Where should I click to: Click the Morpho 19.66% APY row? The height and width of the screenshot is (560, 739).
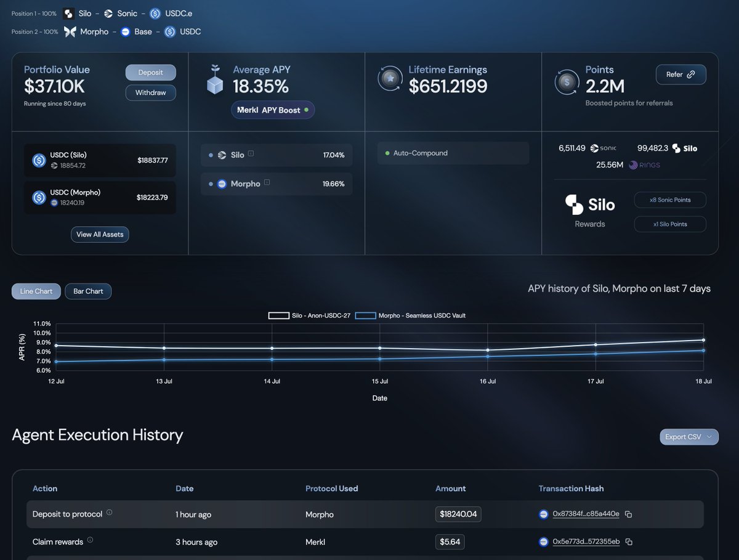[x=277, y=184]
